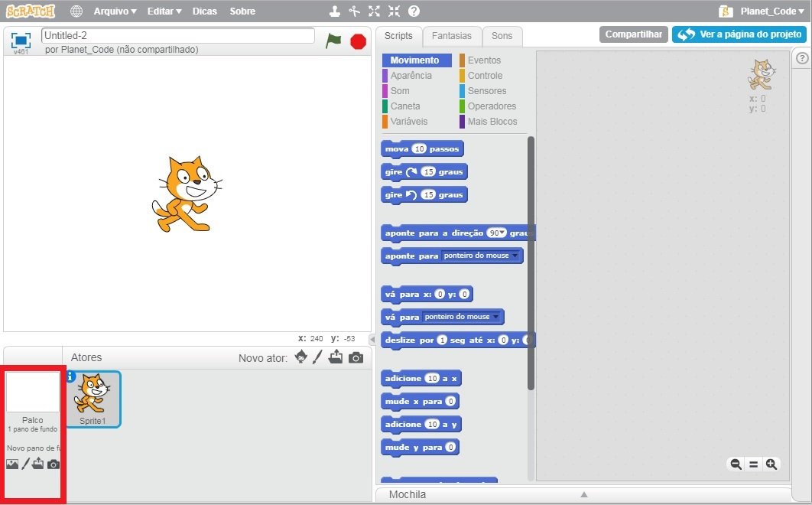Click the project title field Untitled-2
The image size is (812, 505).
pos(177,36)
